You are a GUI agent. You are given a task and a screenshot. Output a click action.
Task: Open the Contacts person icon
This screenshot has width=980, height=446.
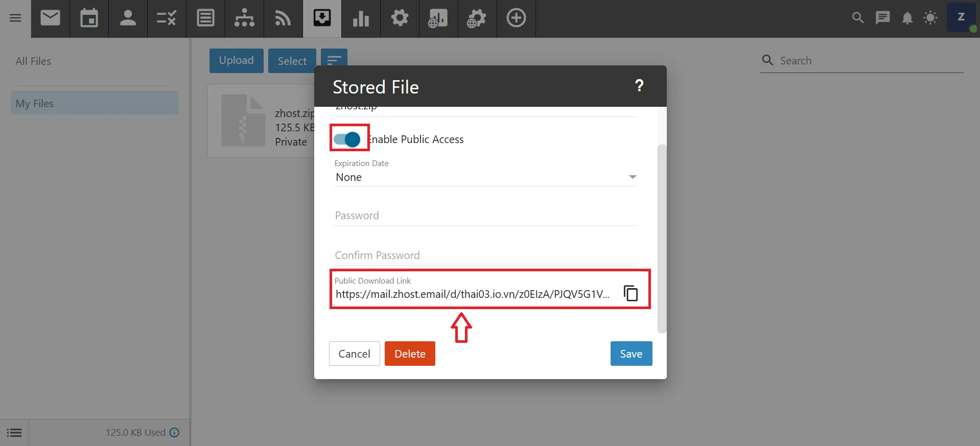tap(128, 18)
